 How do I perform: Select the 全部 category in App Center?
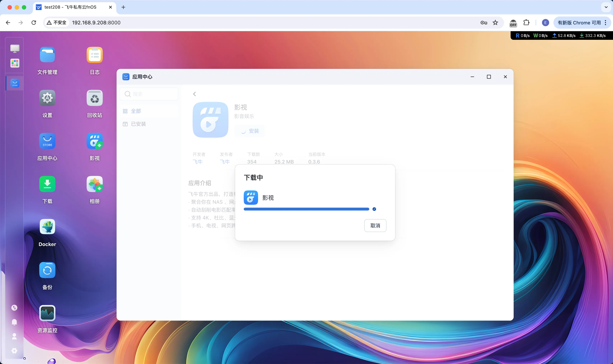pos(136,111)
